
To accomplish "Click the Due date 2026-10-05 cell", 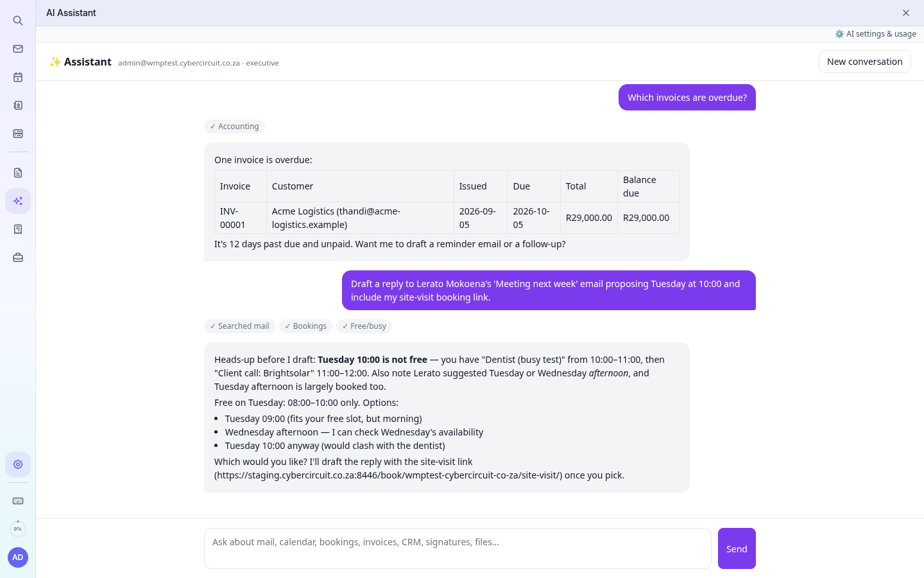I will 534,218.
